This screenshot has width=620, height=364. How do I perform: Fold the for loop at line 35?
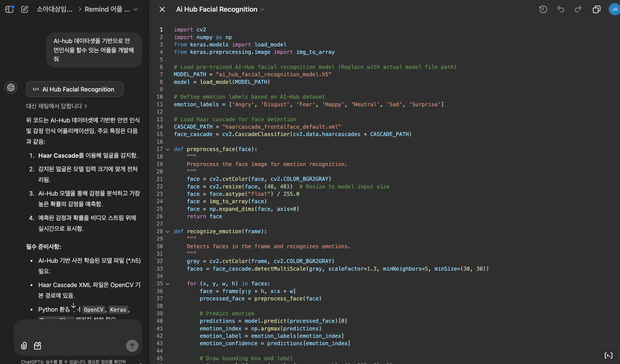pos(168,284)
